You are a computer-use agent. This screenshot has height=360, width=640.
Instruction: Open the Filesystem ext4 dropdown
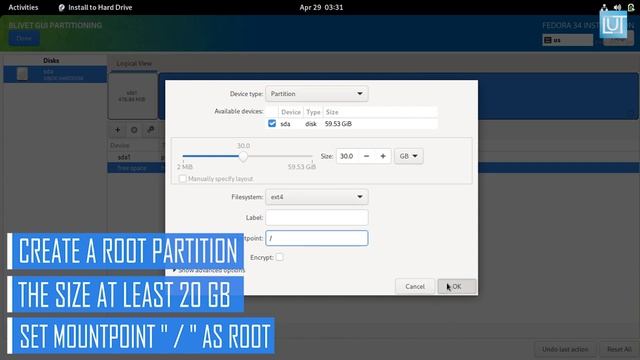point(317,197)
